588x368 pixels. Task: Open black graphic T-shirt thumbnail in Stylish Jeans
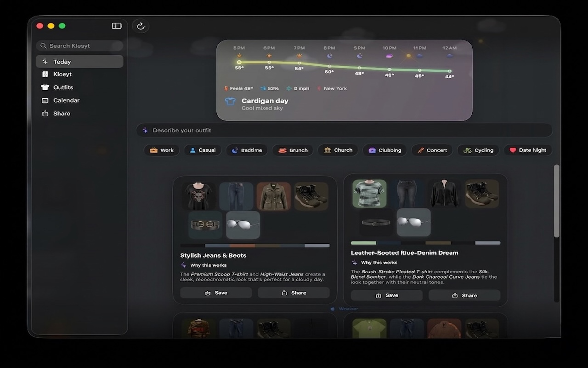coord(198,196)
